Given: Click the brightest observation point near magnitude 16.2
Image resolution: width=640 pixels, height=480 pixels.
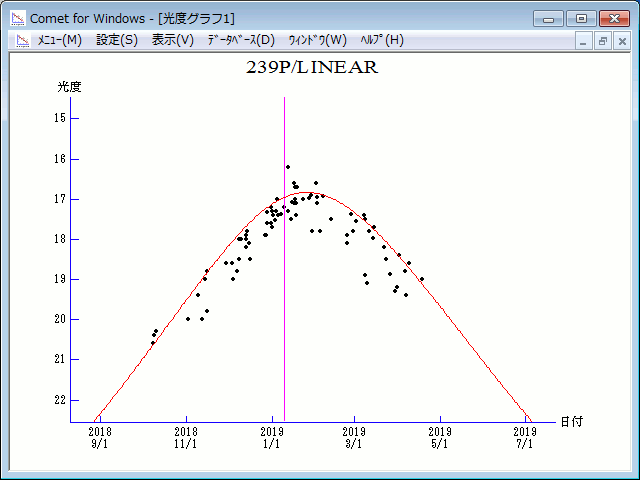Looking at the screenshot, I should pos(288,167).
